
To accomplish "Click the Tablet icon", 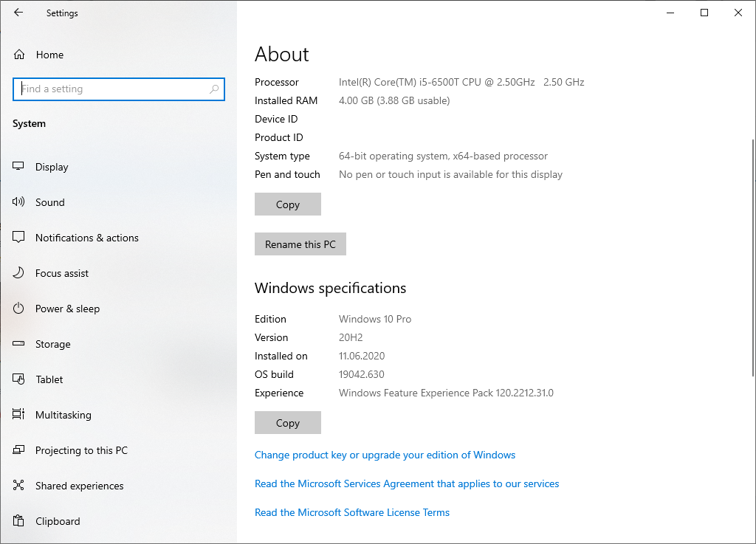I will [18, 379].
